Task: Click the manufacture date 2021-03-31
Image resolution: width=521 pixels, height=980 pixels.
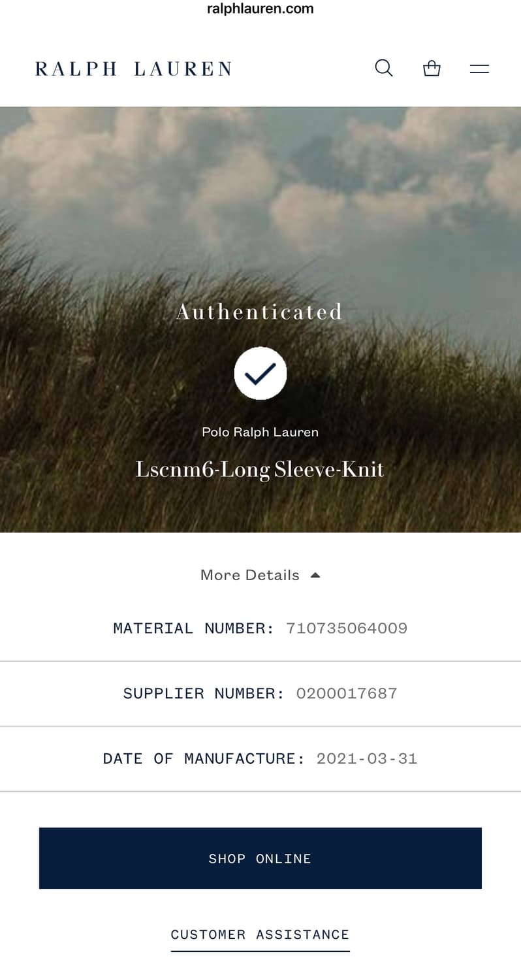Action: (x=367, y=759)
